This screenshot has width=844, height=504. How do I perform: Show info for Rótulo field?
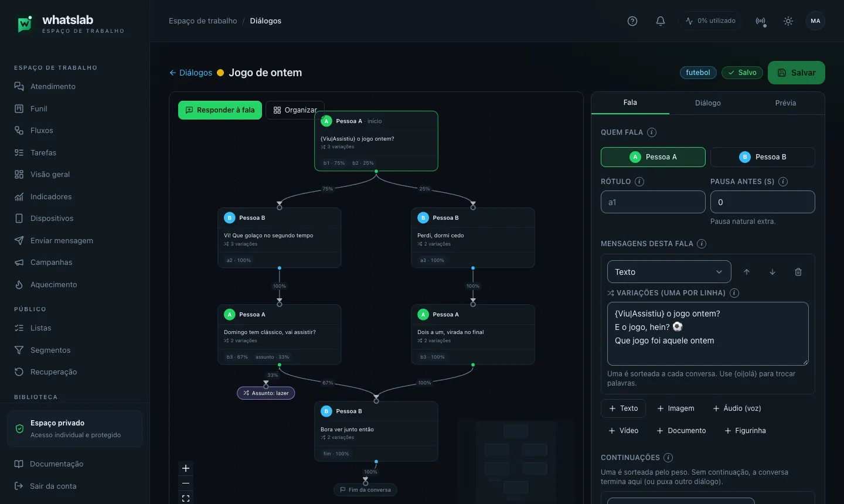(x=639, y=182)
